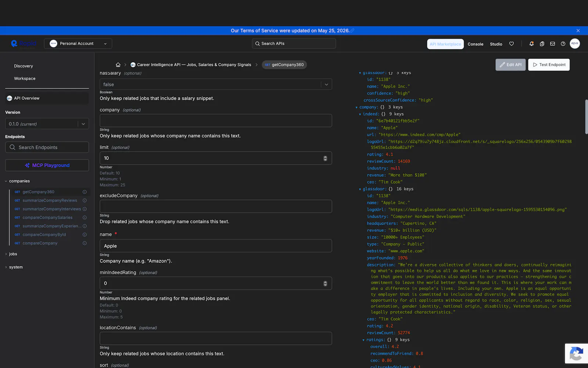Expand the jobs endpoint group
This screenshot has width=588, height=368.
click(6, 254)
